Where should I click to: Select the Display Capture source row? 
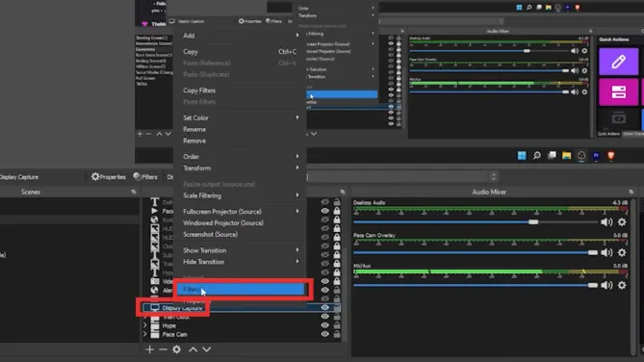pyautogui.click(x=241, y=308)
